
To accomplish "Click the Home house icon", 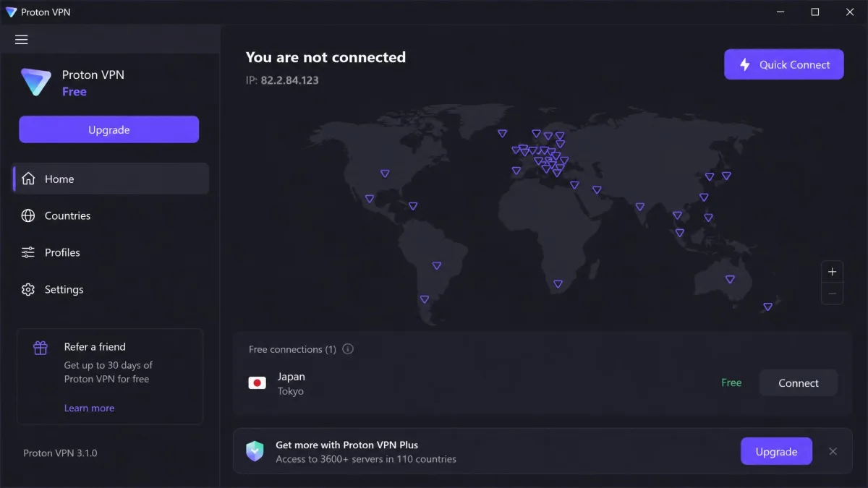I will [28, 179].
